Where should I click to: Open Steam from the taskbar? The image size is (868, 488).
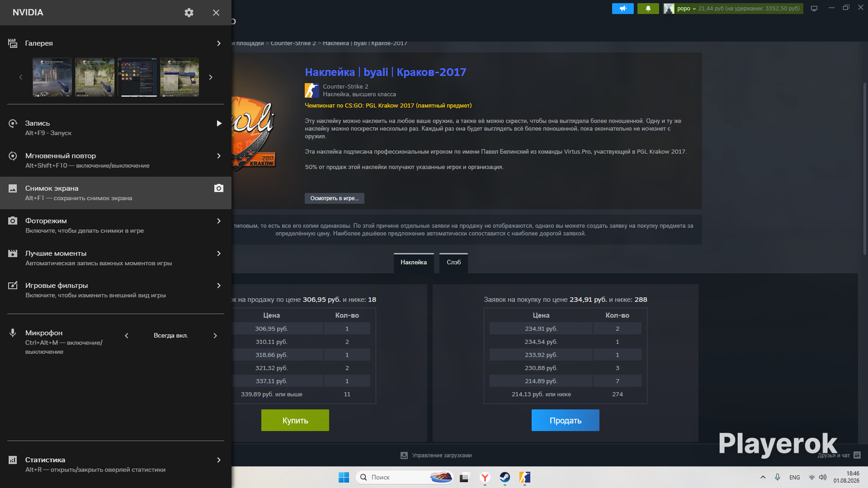(x=505, y=477)
